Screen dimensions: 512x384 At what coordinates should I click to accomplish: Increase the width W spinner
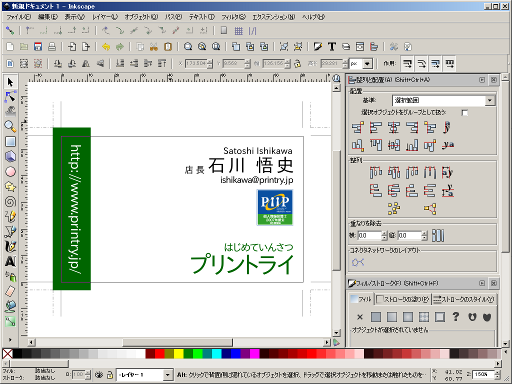tap(288, 61)
